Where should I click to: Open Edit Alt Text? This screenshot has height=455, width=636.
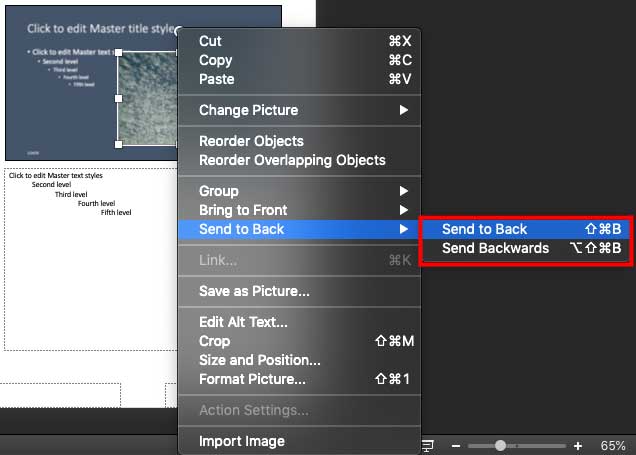[x=243, y=322]
